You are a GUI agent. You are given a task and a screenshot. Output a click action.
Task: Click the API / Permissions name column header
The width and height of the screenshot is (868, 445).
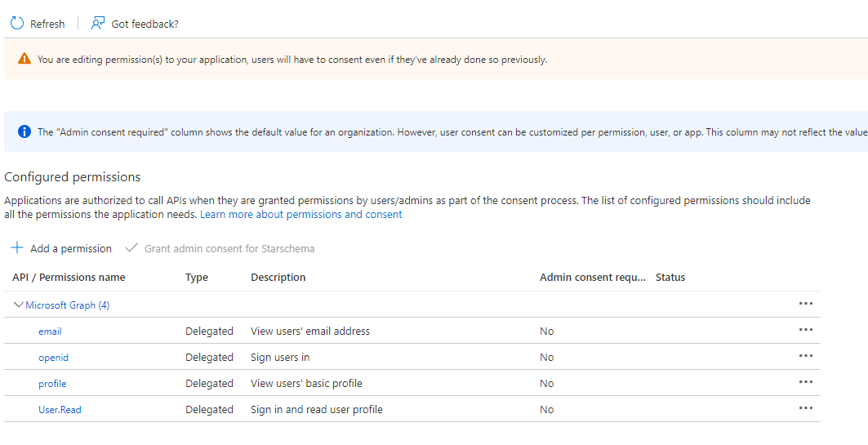(69, 278)
